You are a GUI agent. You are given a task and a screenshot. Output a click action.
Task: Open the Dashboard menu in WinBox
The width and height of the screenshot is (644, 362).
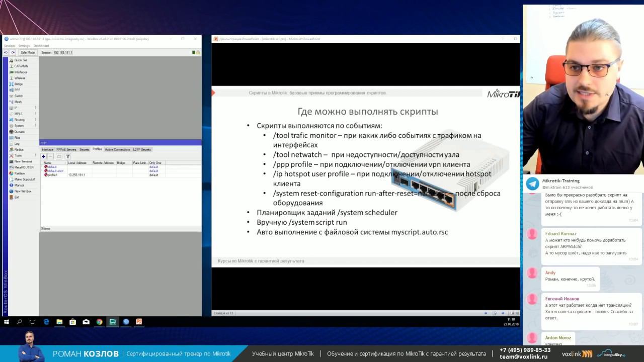tap(41, 46)
